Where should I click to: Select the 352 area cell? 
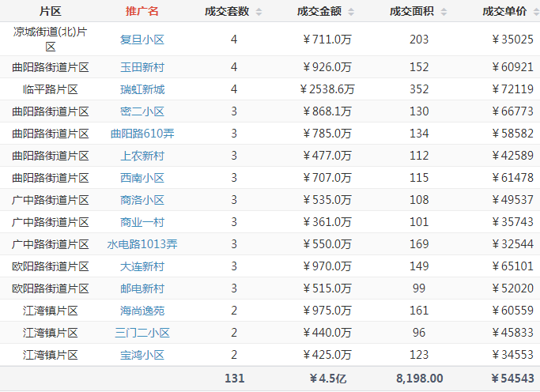[x=419, y=89]
